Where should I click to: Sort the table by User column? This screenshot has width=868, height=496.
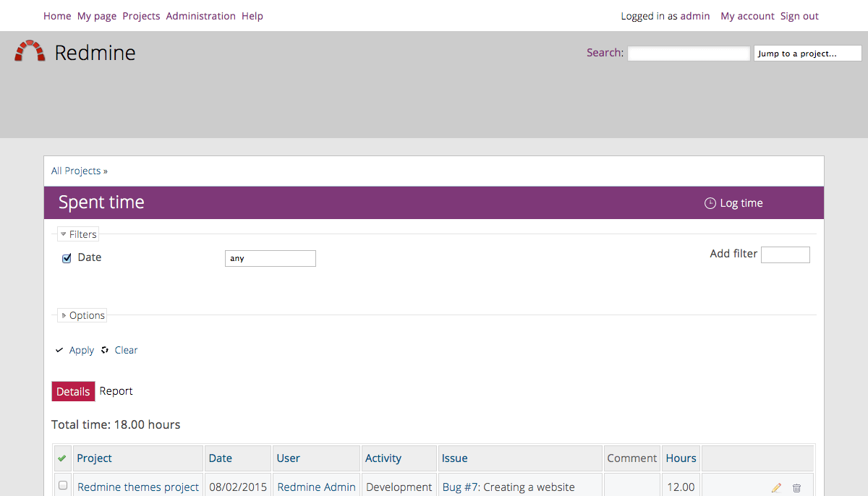pos(289,458)
